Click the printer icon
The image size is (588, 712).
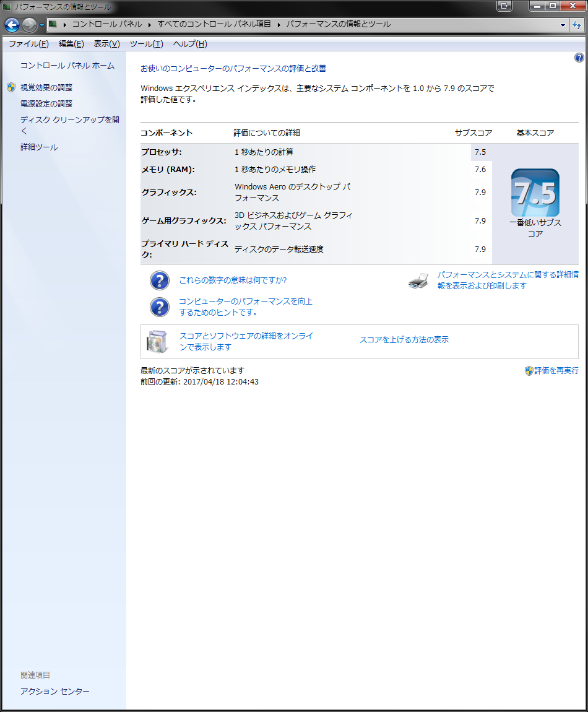(418, 280)
